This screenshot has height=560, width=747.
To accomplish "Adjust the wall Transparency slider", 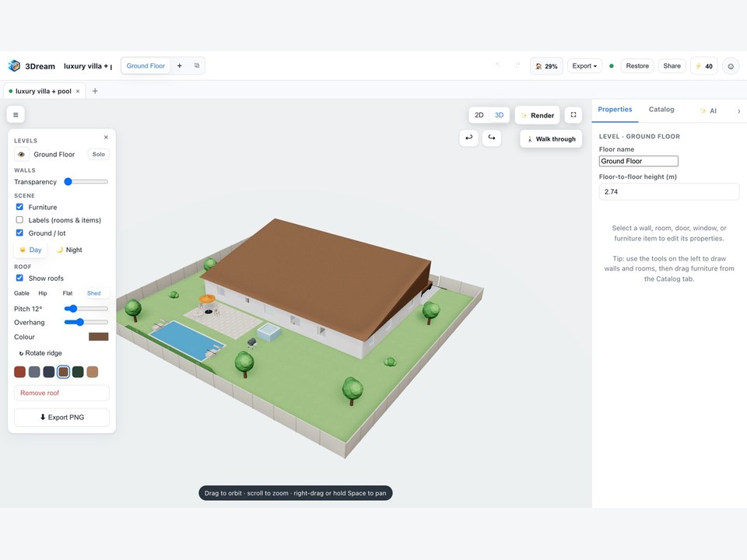I will tap(86, 181).
